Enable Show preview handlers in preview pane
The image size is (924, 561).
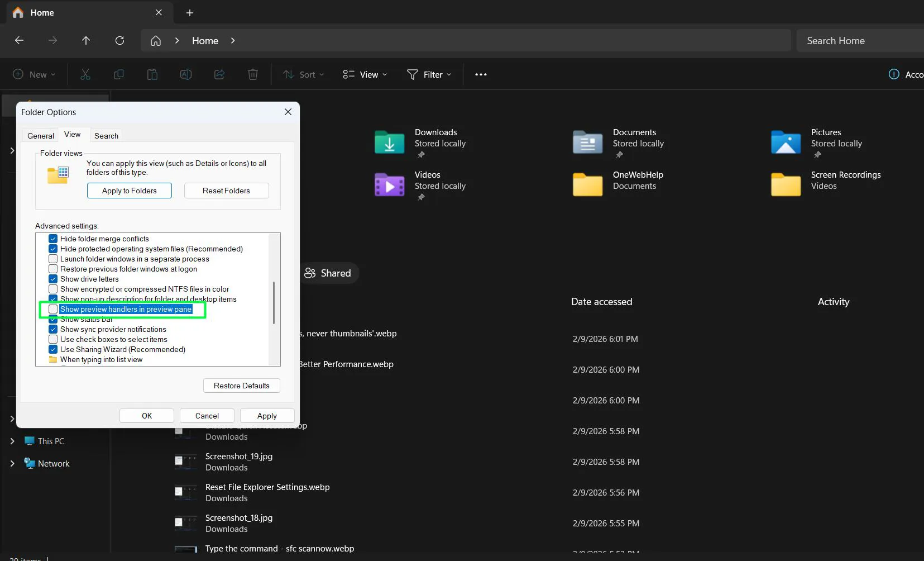pos(53,309)
